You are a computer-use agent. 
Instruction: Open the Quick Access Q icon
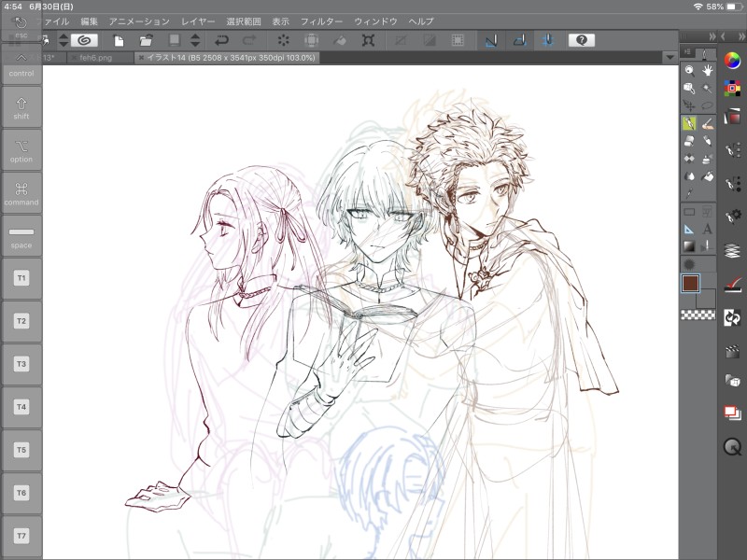(732, 447)
